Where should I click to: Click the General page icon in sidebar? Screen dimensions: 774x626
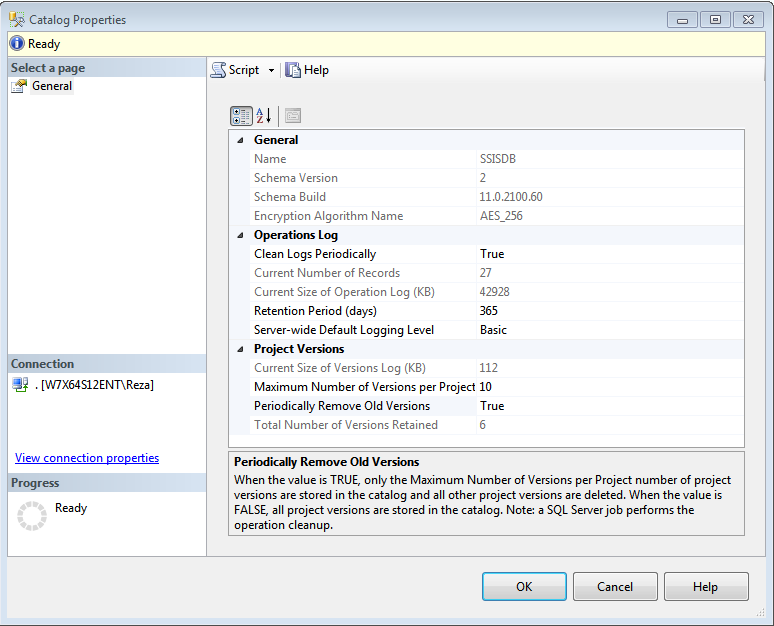(x=19, y=86)
